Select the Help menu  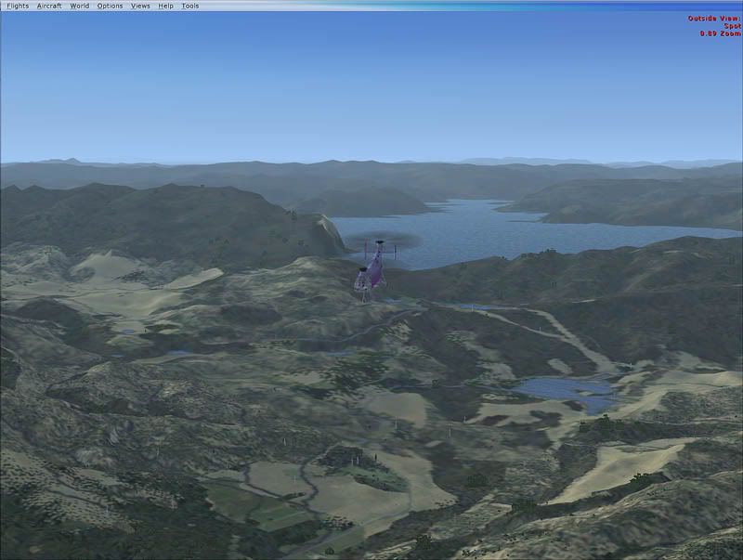(x=165, y=6)
